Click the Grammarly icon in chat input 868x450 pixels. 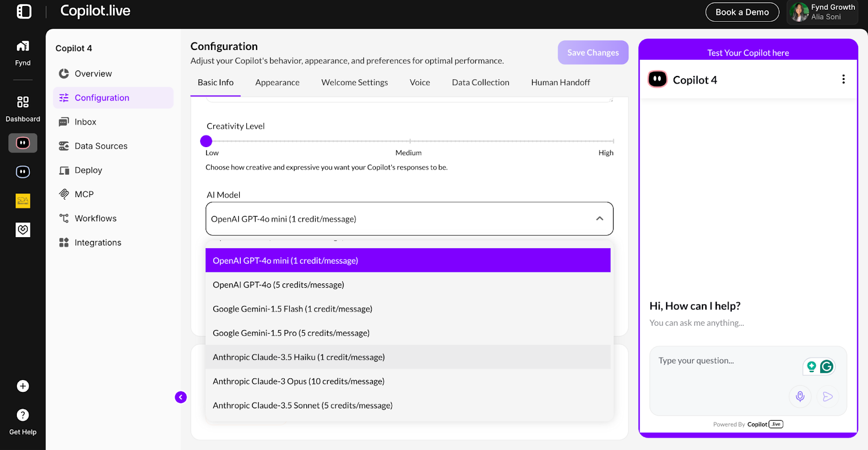827,367
